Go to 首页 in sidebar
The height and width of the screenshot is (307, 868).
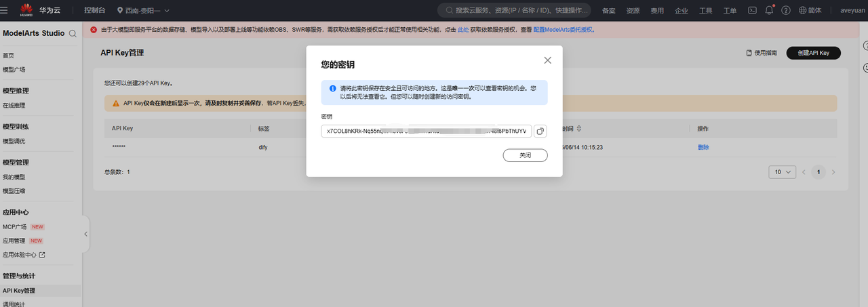click(x=8, y=56)
